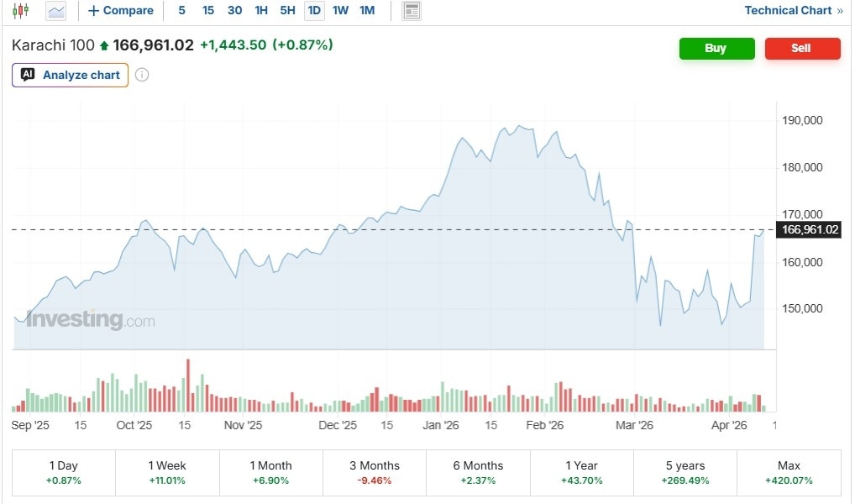Select the 1H interval
The image size is (855, 504).
coord(261,11)
